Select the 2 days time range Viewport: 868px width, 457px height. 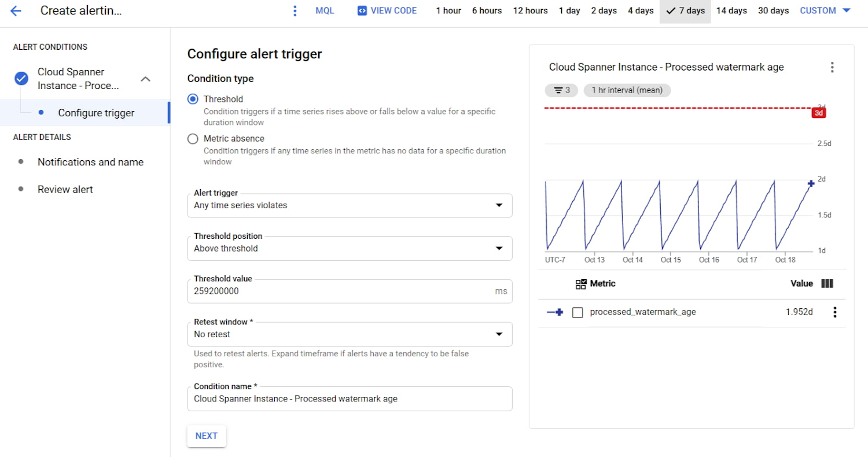(604, 10)
